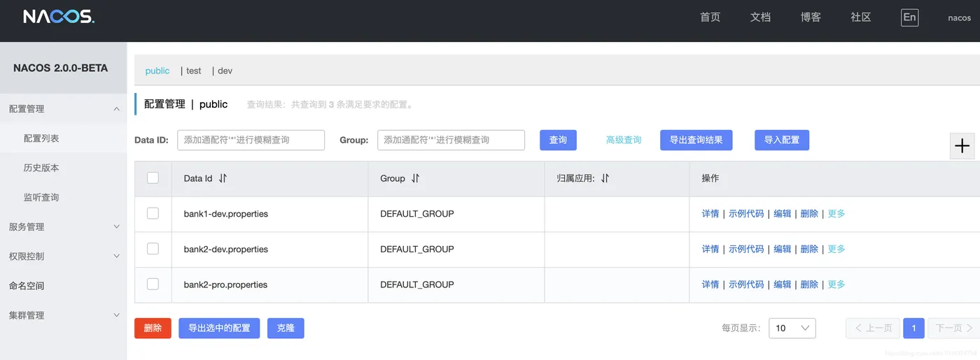Open 详情 link for bank2-dev.properties

click(710, 249)
